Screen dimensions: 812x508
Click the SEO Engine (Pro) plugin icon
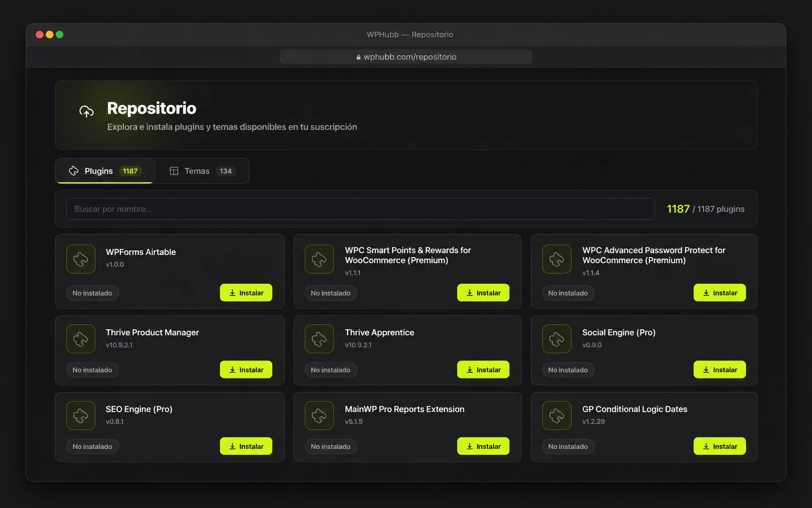pyautogui.click(x=81, y=415)
